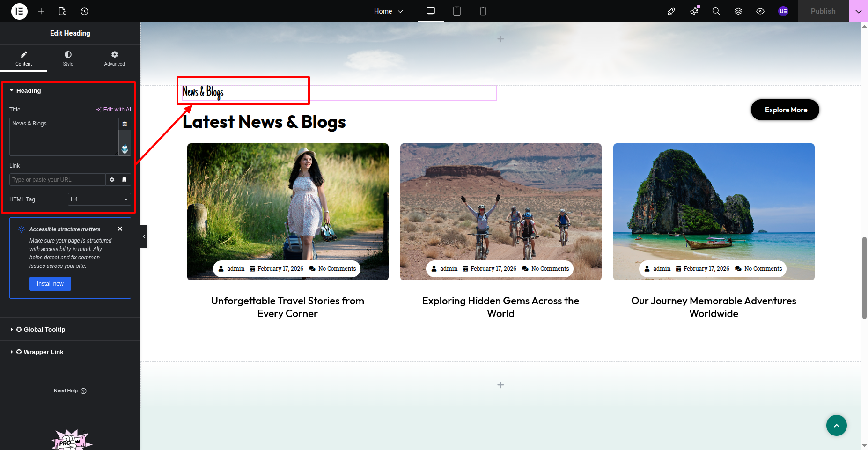Switch to the Advanced tab
The image size is (868, 450).
tap(114, 59)
